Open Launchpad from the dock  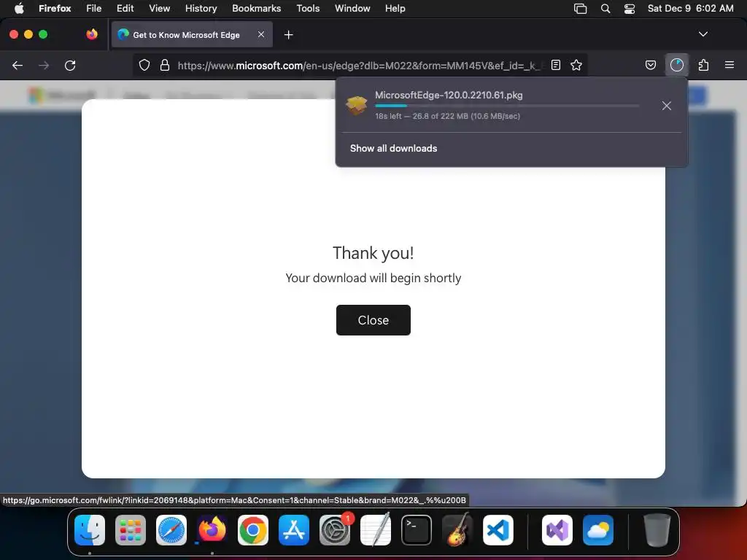131,530
